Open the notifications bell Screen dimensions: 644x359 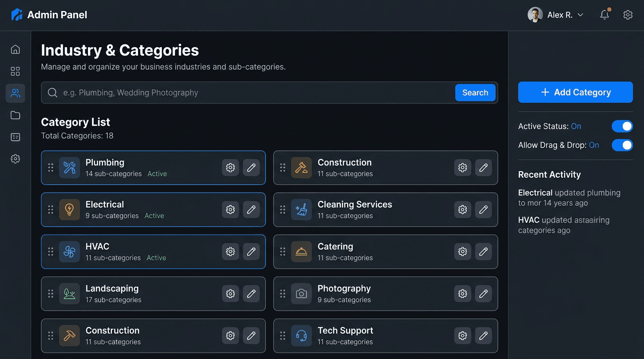click(605, 15)
